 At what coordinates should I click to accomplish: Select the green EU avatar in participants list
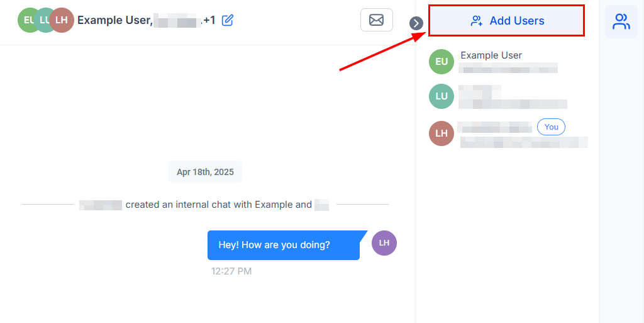(x=441, y=62)
